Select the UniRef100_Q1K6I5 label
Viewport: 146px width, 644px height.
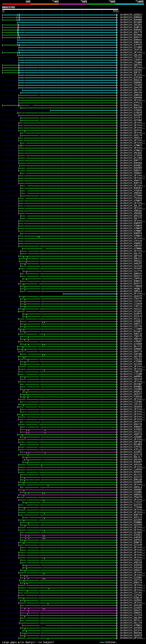131,296
